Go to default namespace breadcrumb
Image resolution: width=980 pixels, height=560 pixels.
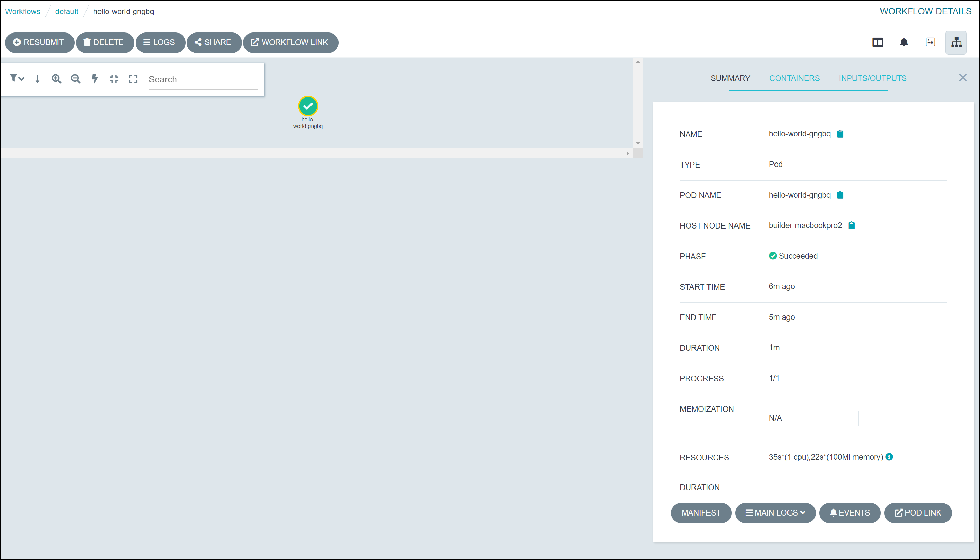click(67, 12)
